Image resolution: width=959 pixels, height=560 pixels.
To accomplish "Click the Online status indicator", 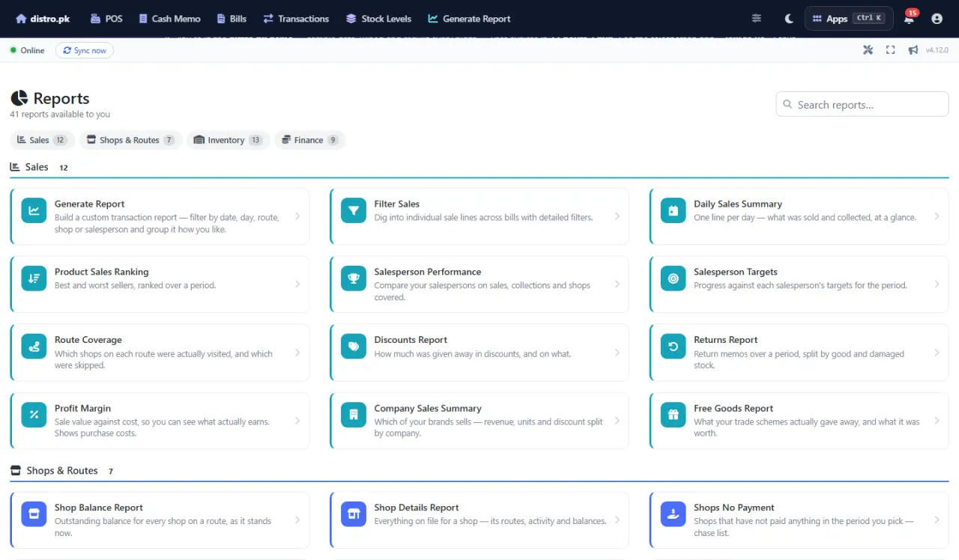I will tap(28, 50).
